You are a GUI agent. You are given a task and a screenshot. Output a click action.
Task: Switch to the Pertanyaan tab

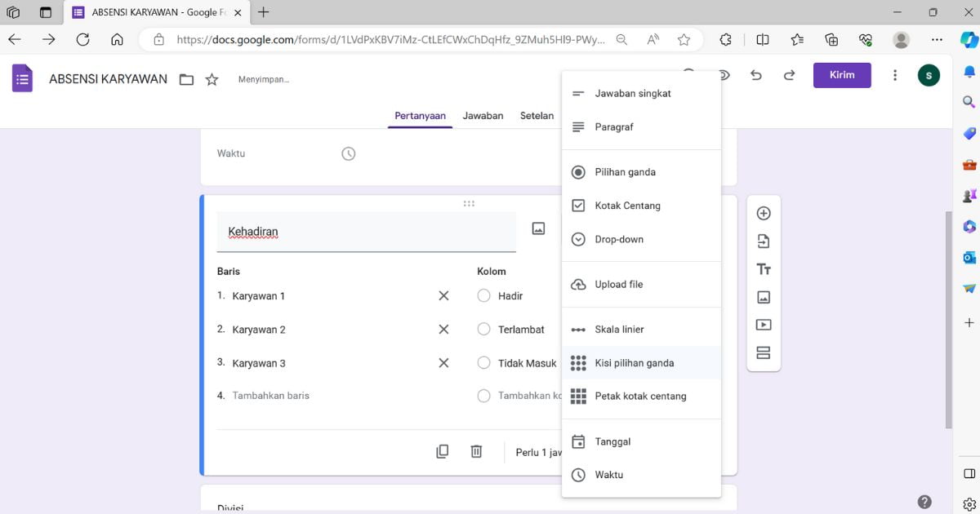[x=420, y=116]
